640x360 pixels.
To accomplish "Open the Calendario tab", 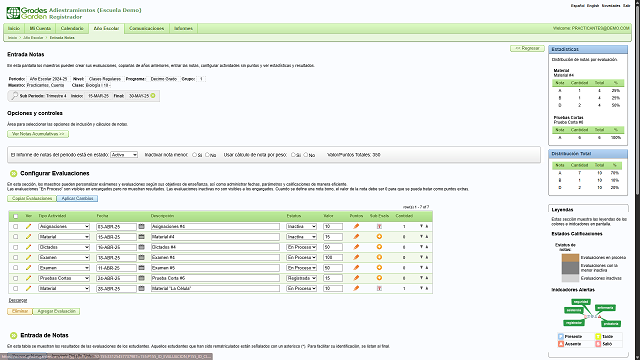I will pyautogui.click(x=72, y=29).
